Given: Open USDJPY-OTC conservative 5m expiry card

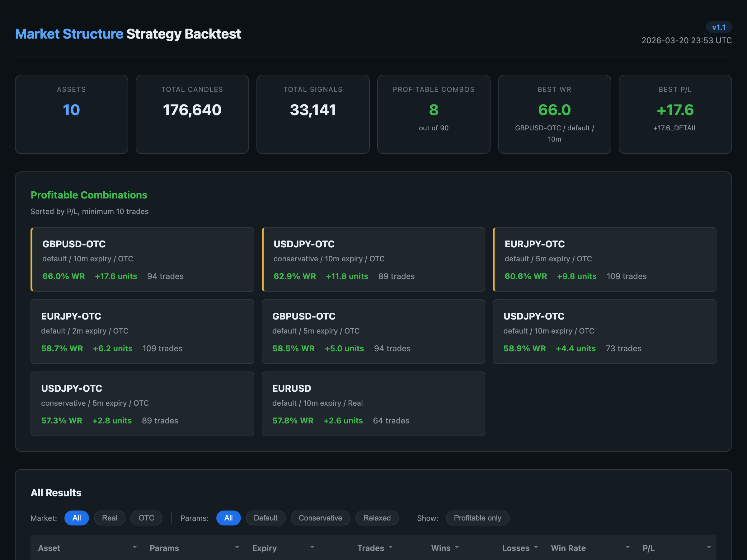Looking at the screenshot, I should tap(142, 404).
